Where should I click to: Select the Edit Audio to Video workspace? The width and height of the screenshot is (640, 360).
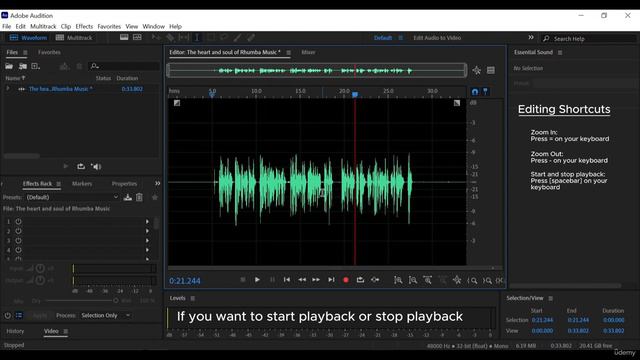tap(437, 38)
